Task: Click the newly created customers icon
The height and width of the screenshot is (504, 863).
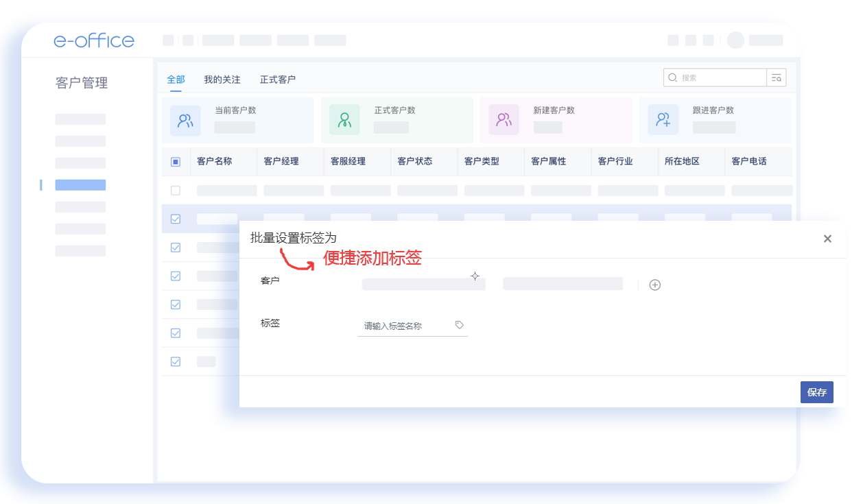Action: click(504, 121)
